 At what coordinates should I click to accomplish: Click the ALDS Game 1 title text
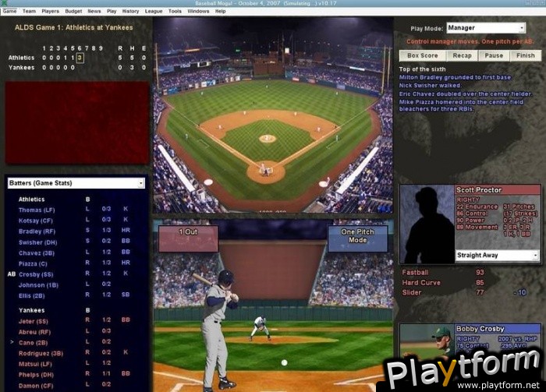click(x=74, y=27)
